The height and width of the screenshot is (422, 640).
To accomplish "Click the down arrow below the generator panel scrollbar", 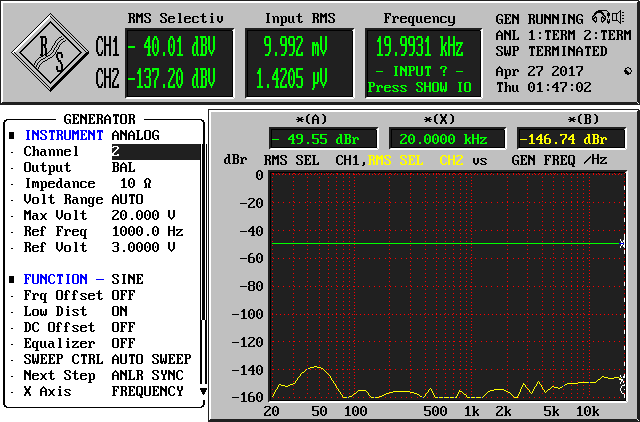I will pyautogui.click(x=203, y=391).
